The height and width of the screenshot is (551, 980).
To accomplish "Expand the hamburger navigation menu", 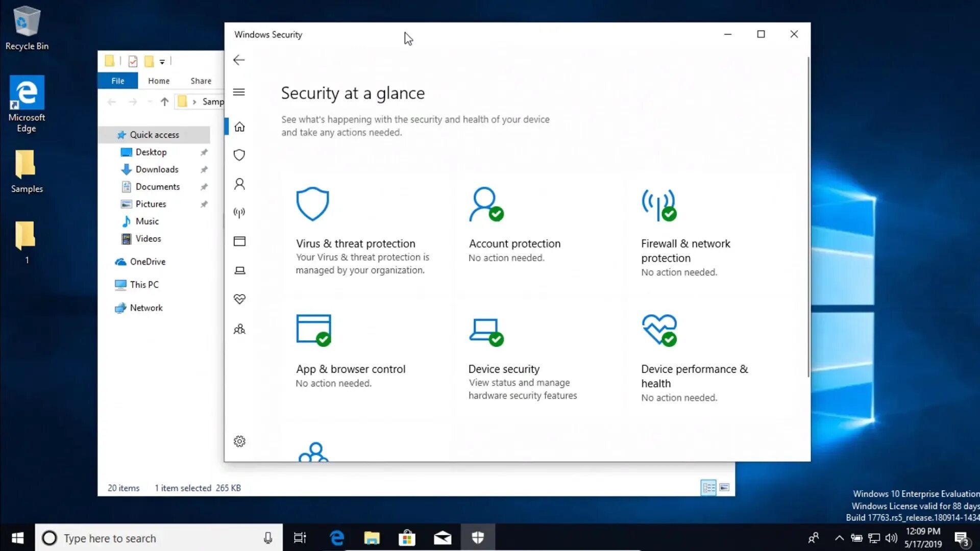I will click(x=239, y=92).
